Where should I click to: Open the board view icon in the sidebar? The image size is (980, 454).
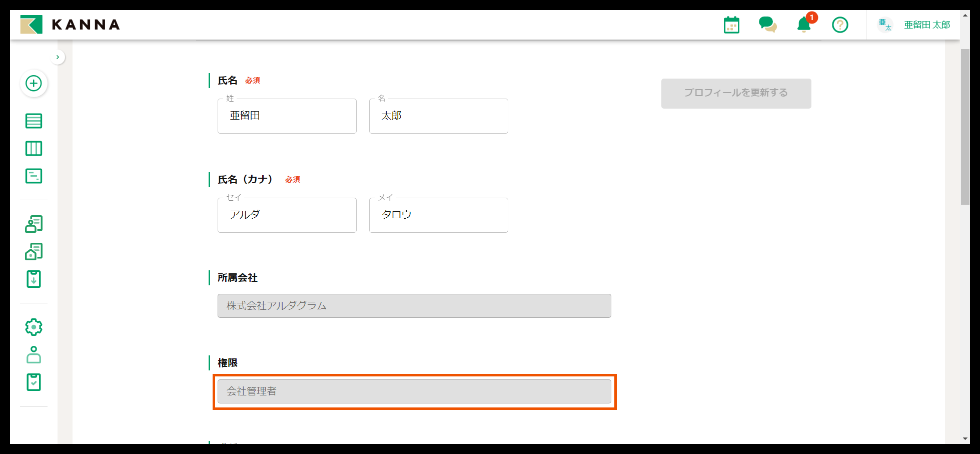coord(34,148)
